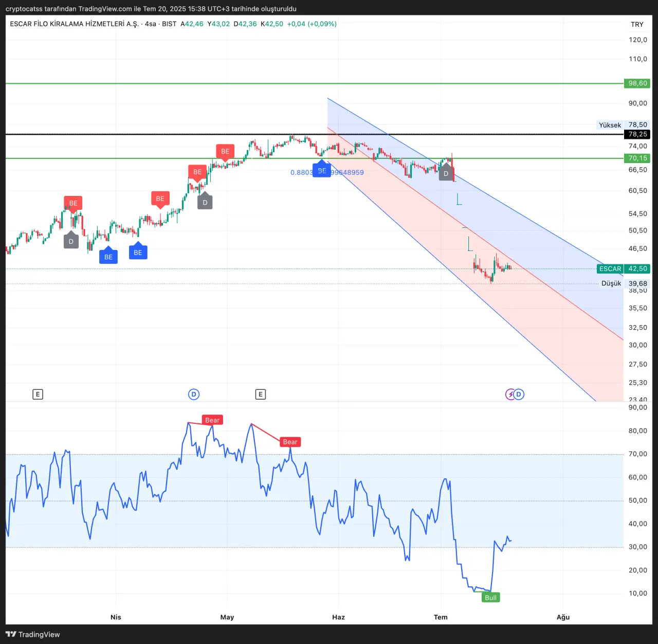The image size is (658, 644).
Task: Click the Ağu month label on time axis
Action: (x=563, y=617)
